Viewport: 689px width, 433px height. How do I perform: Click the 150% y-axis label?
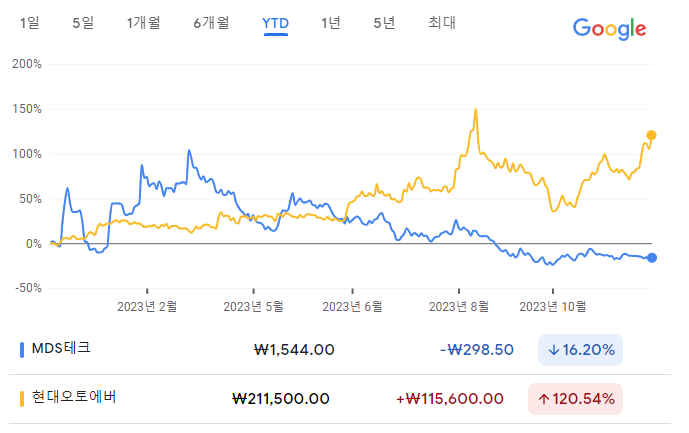(x=27, y=109)
